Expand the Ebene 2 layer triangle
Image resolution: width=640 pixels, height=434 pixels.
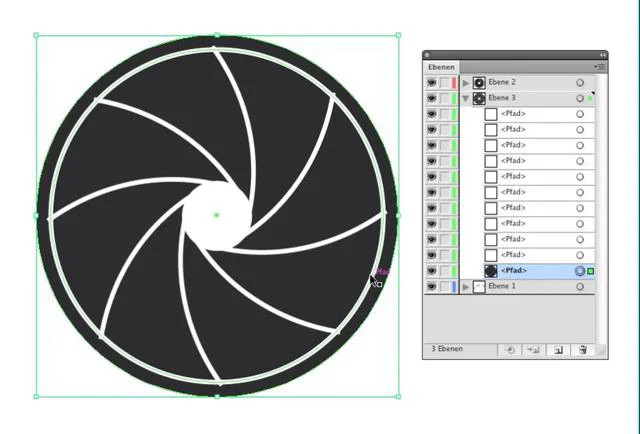coord(466,83)
